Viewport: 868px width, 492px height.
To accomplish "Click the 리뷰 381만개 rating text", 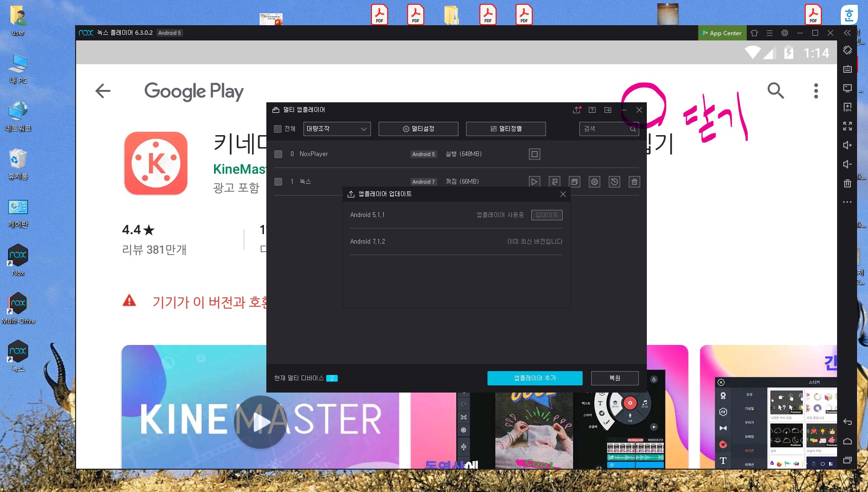I will [x=154, y=250].
